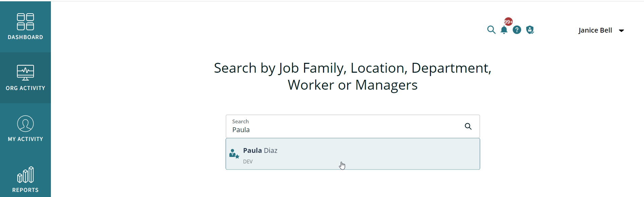Select ORG ACTIVITY label in sidebar

(x=25, y=88)
